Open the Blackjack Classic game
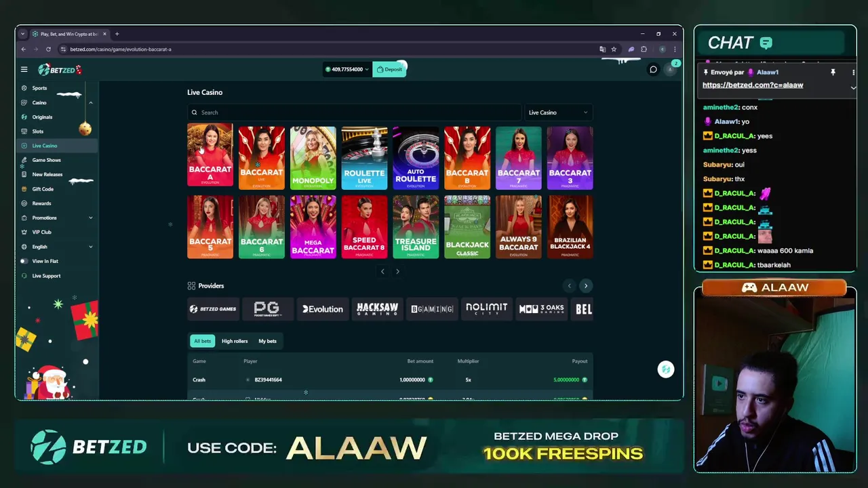The width and height of the screenshot is (868, 488). (467, 227)
